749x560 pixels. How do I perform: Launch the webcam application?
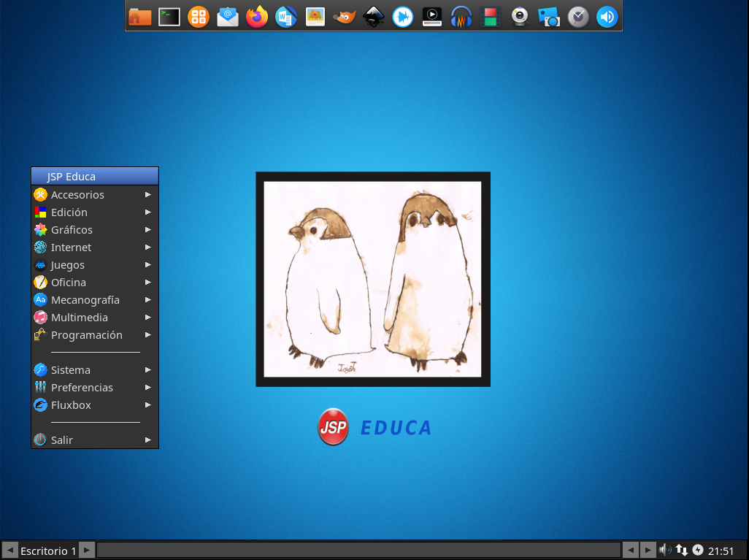[520, 18]
